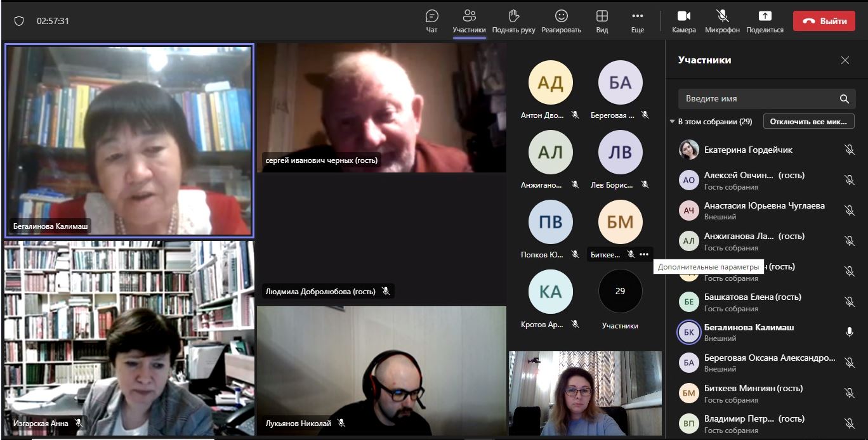Toggle the Камера (camera) on or off
This screenshot has height=440, width=868.
[x=683, y=21]
